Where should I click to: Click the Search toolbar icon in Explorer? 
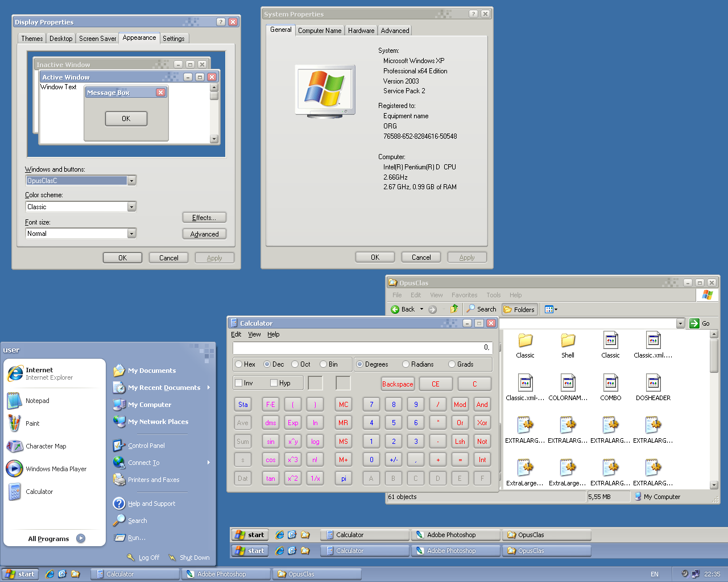point(481,309)
